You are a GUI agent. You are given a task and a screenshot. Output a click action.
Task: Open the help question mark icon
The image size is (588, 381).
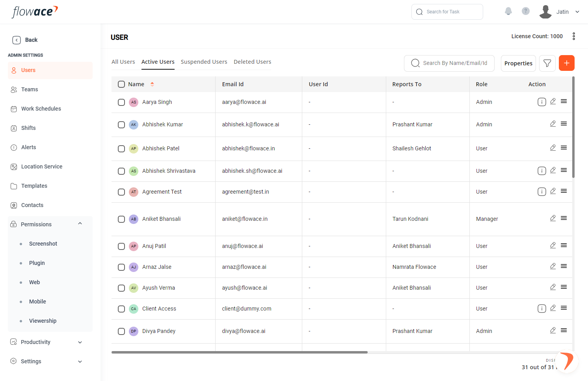click(526, 11)
